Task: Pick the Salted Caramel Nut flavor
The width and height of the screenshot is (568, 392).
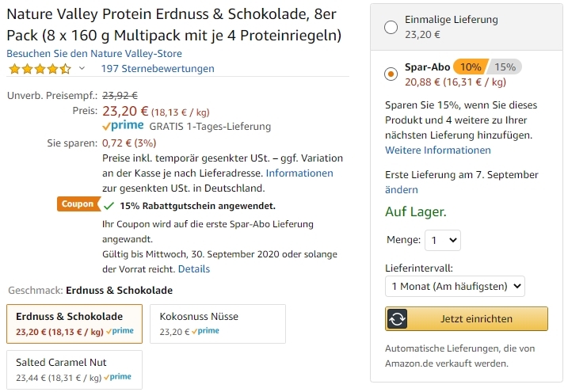Action: click(74, 369)
